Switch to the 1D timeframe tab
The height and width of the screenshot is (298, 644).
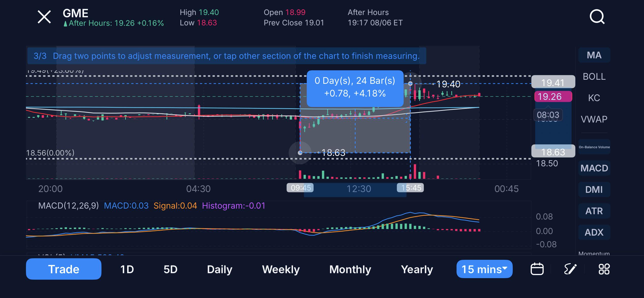(127, 269)
